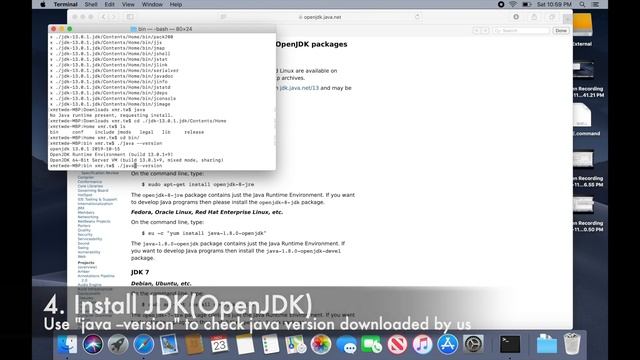This screenshot has width=640, height=360.
Task: Open Trash in the dock
Action: (572, 344)
